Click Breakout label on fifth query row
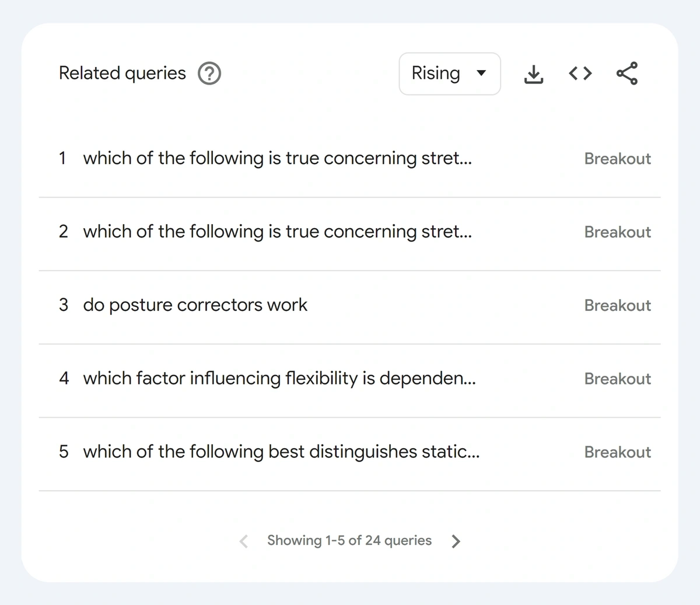700x605 pixels. (x=618, y=452)
